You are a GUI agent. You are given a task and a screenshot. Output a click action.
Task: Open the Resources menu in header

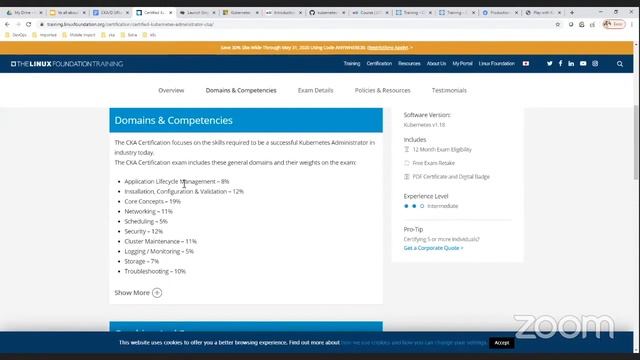click(409, 64)
